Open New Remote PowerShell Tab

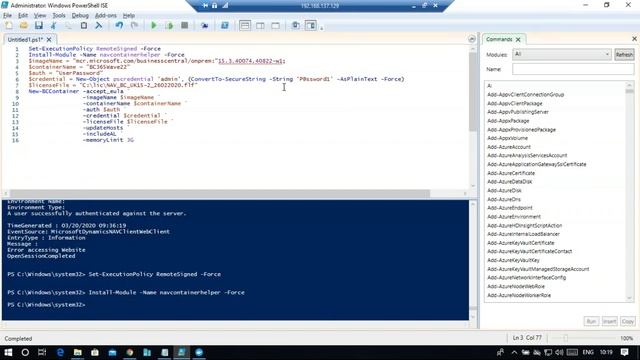pos(204,25)
